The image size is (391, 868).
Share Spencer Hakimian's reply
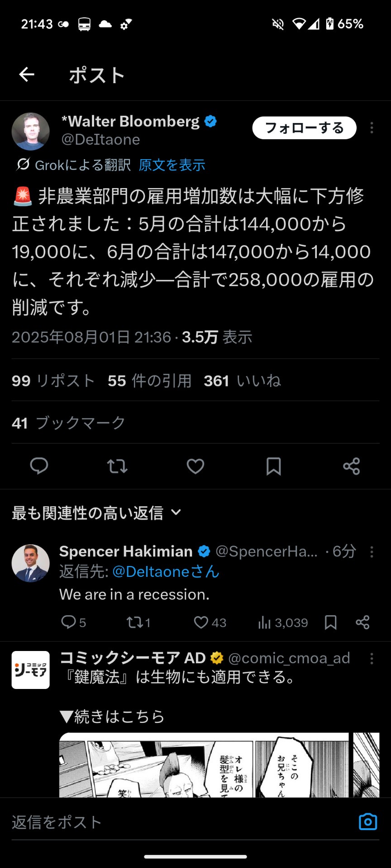tap(362, 623)
